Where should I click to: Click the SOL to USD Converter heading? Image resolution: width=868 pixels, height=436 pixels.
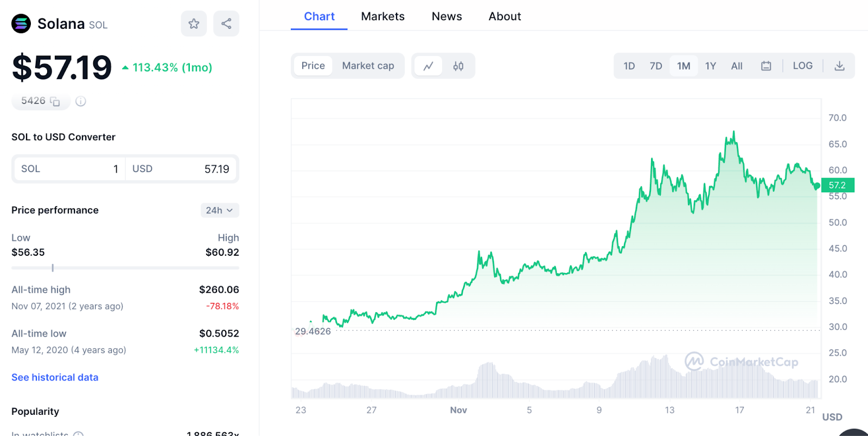[x=63, y=137]
